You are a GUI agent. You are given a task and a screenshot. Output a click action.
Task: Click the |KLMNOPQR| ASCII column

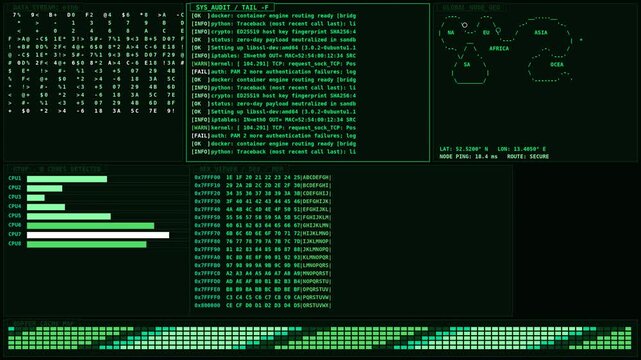[316, 257]
